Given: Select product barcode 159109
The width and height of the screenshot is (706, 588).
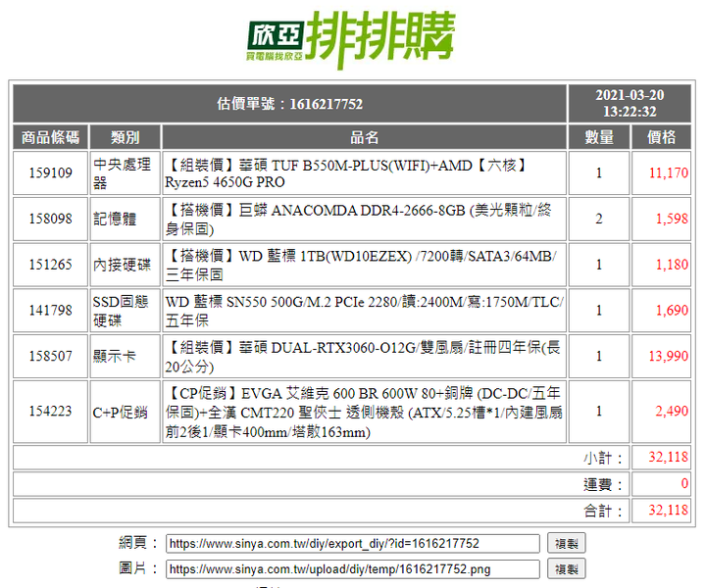Looking at the screenshot, I should (50, 172).
